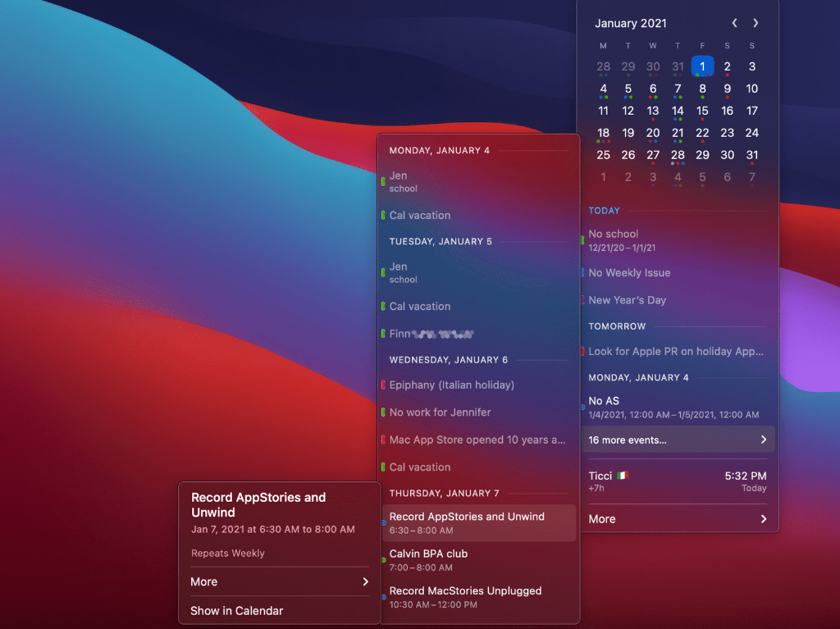Viewport: 840px width, 629px height.
Task: Click Mac App Store opened 10 years event
Action: click(477, 440)
